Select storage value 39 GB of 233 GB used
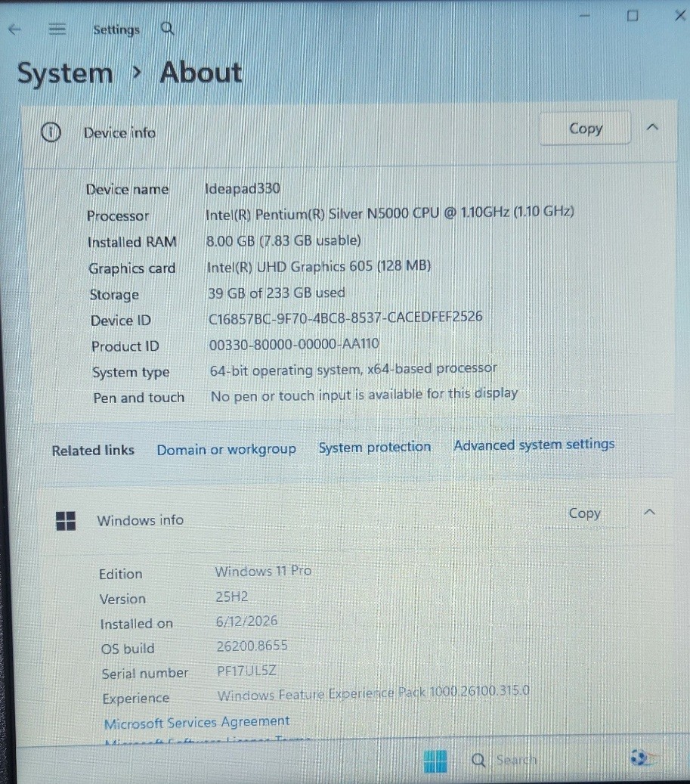Image resolution: width=690 pixels, height=784 pixels. [277, 293]
